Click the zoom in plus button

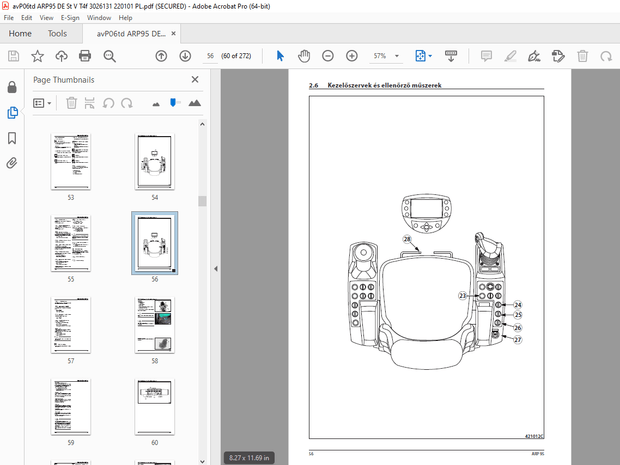point(351,57)
